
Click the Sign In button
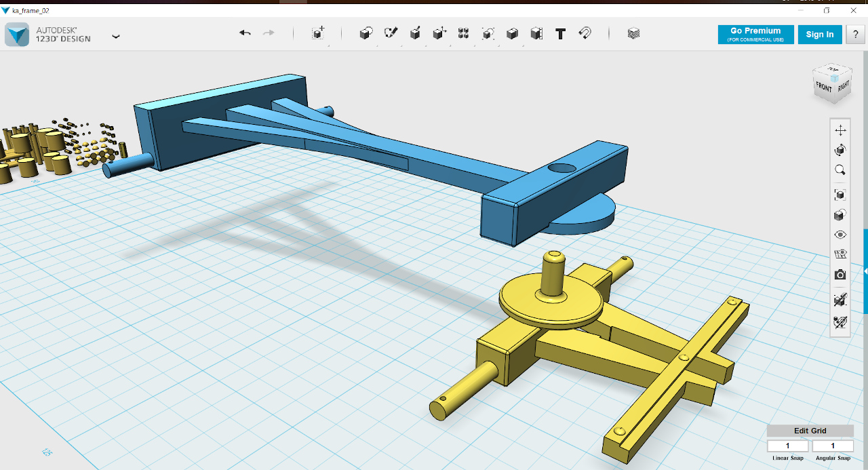coord(820,35)
